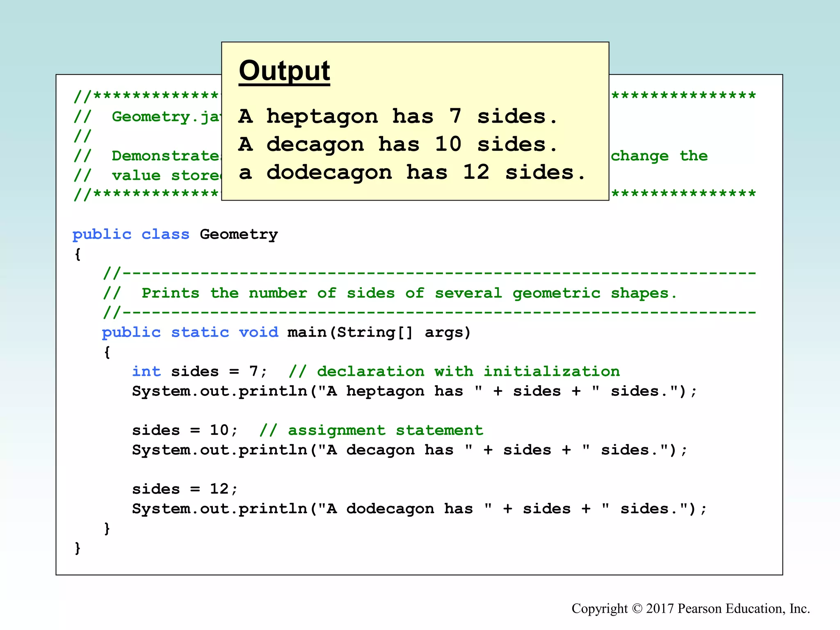840x630 pixels.
Task: Click the "public static void main" method header
Action: 286,332
